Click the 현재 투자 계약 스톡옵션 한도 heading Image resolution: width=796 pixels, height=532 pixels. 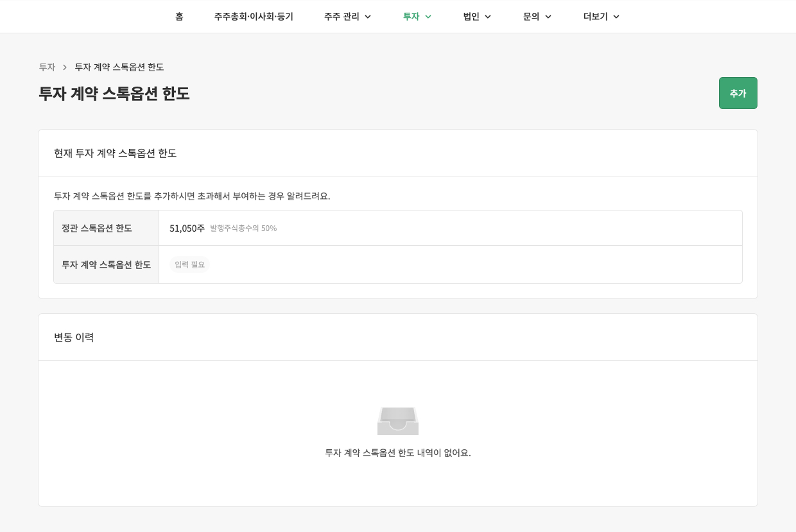tap(116, 153)
